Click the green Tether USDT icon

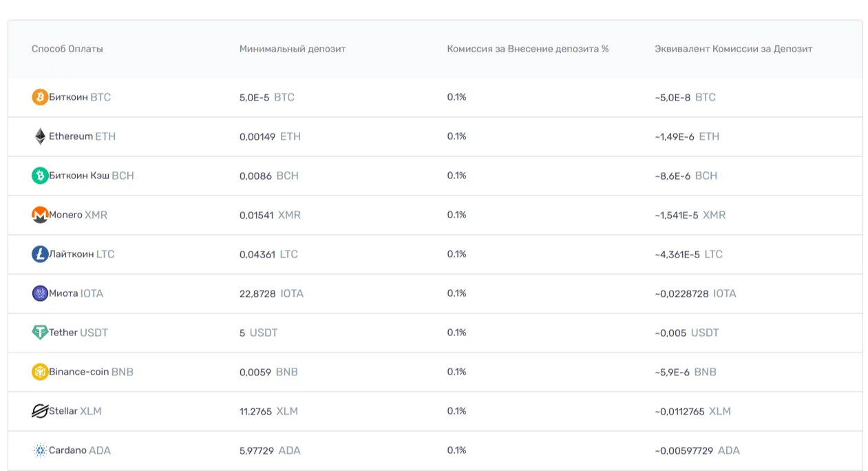click(40, 333)
